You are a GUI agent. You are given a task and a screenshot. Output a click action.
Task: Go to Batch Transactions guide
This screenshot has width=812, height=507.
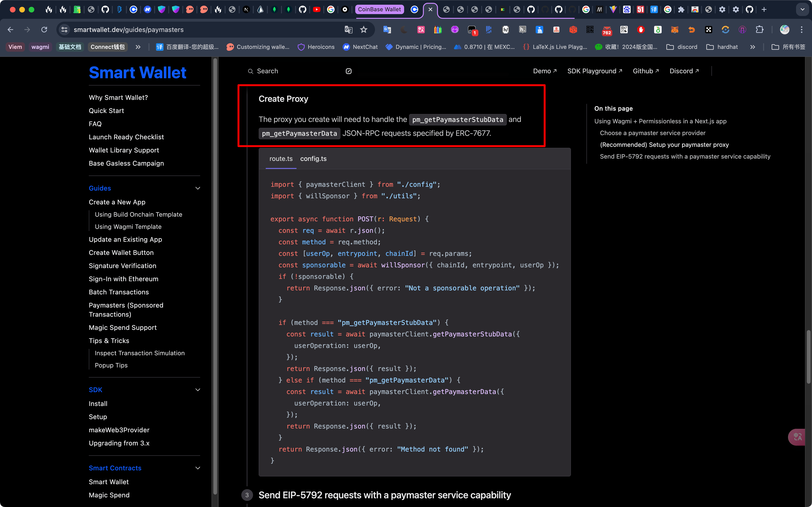point(119,292)
